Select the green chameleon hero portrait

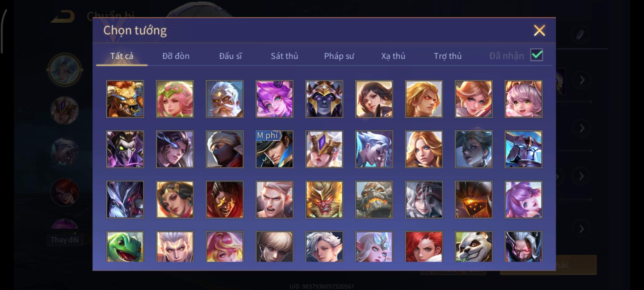125,247
